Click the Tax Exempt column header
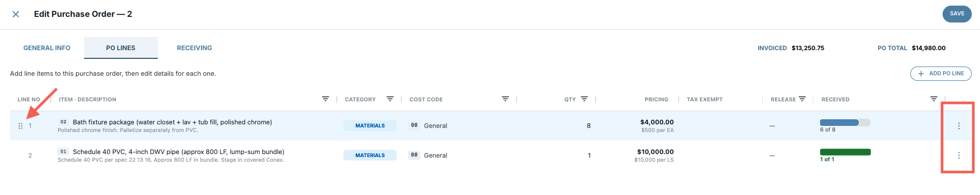The image size is (980, 195). (x=705, y=99)
